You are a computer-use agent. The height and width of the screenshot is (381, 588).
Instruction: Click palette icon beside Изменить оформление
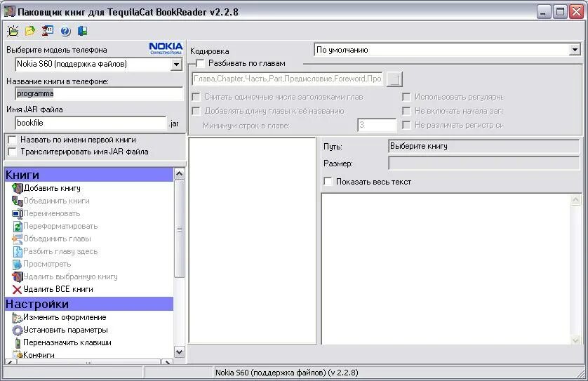point(18,318)
